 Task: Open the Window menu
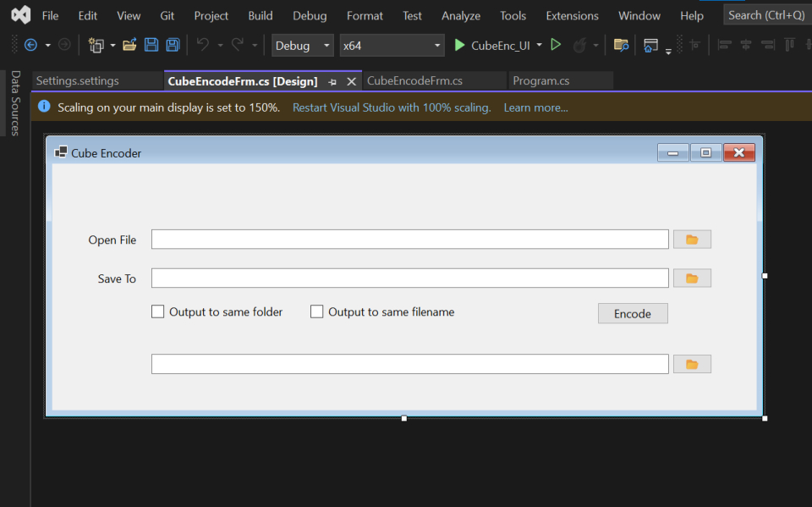coord(639,16)
